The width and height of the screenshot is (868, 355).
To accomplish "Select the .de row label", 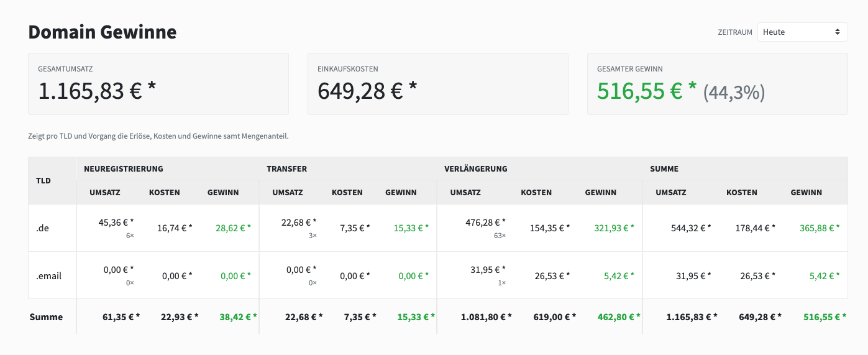I will 42,228.
